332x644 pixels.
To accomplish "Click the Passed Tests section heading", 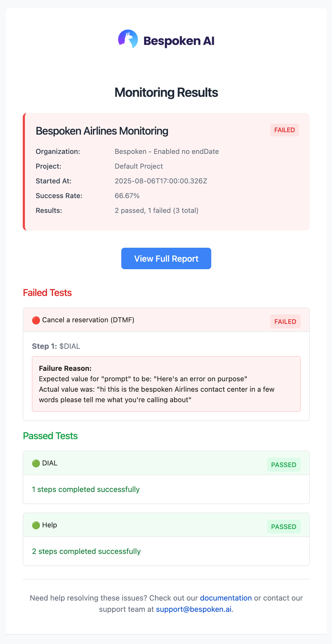I will [x=50, y=436].
